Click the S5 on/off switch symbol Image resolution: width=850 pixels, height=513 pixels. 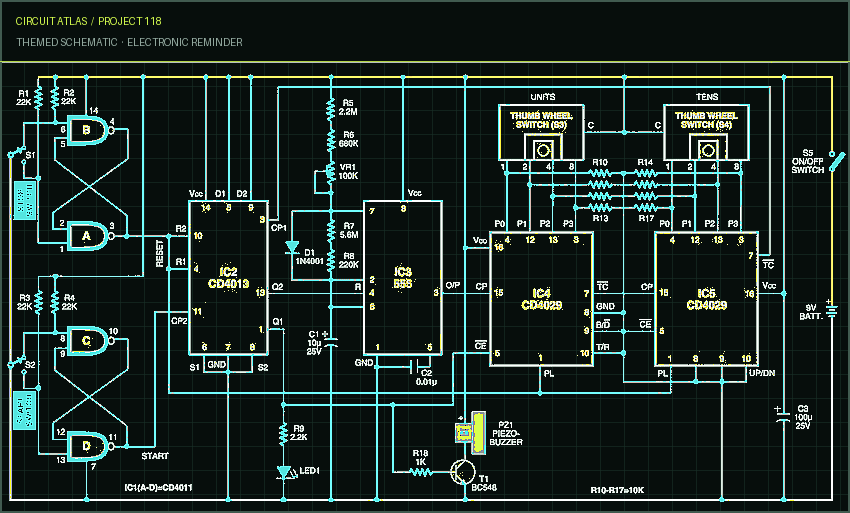(836, 161)
